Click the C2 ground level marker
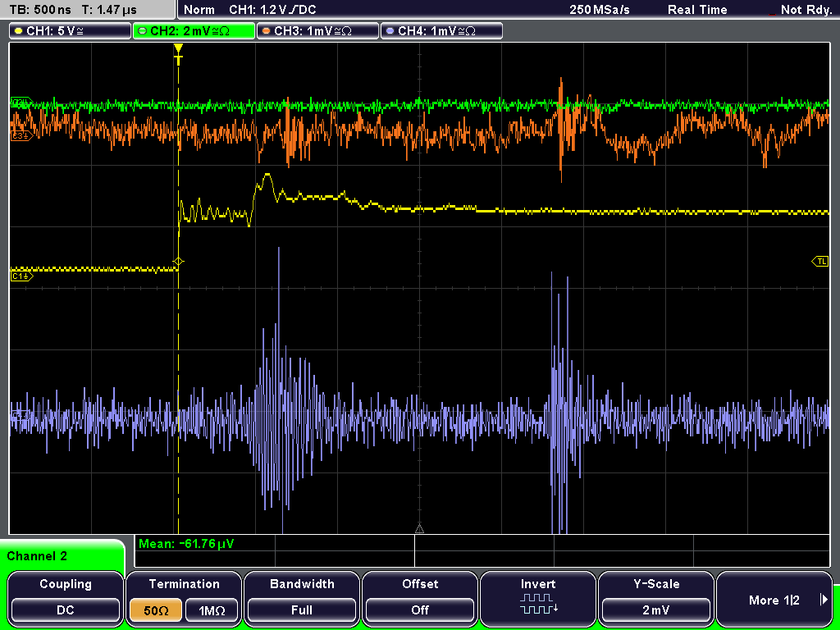Viewport: 840px width, 630px height. coord(21,102)
